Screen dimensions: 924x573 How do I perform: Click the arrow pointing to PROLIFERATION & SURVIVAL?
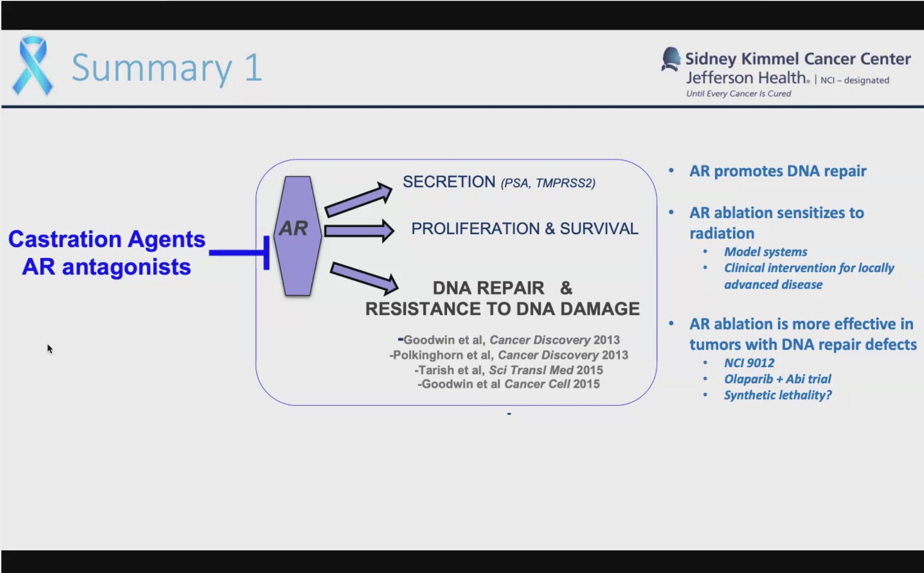[x=359, y=231]
